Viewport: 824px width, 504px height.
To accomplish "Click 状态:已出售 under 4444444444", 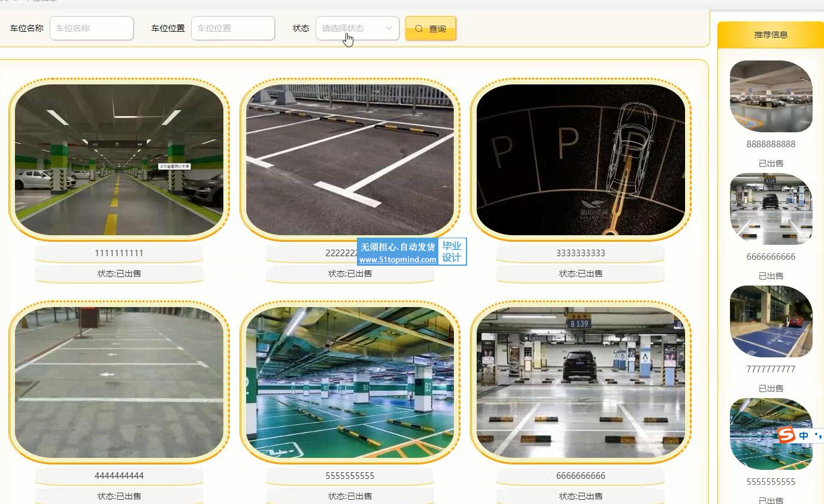I will 119,496.
